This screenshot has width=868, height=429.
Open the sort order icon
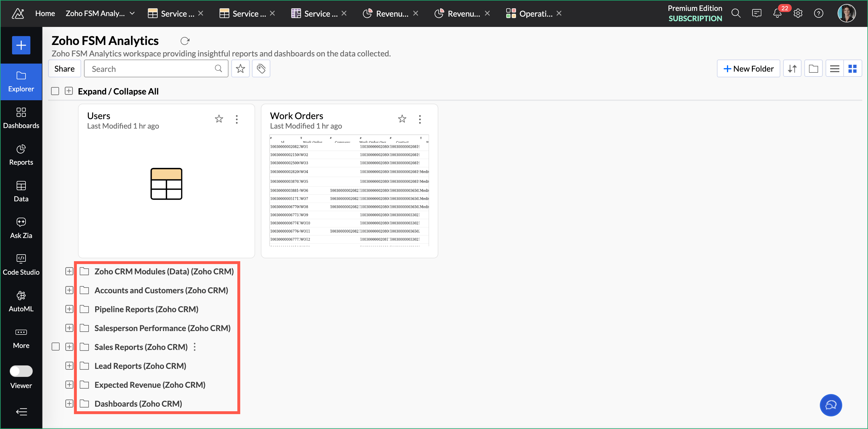(x=792, y=69)
